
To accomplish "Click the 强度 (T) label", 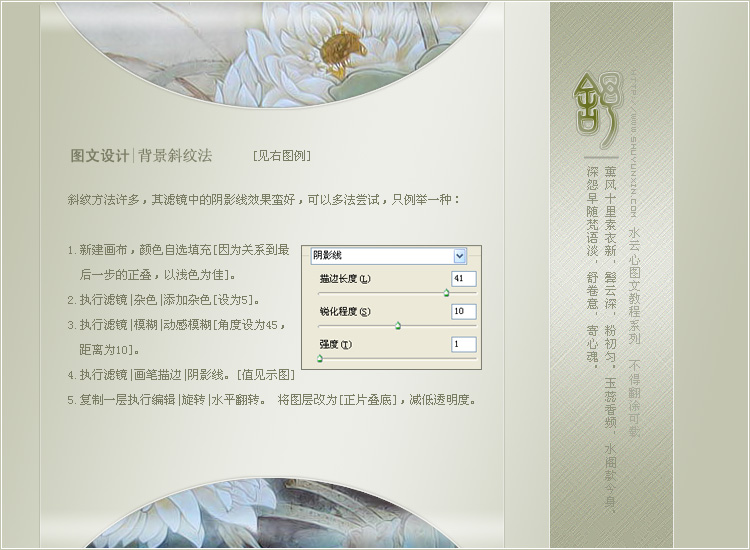I will coord(335,345).
